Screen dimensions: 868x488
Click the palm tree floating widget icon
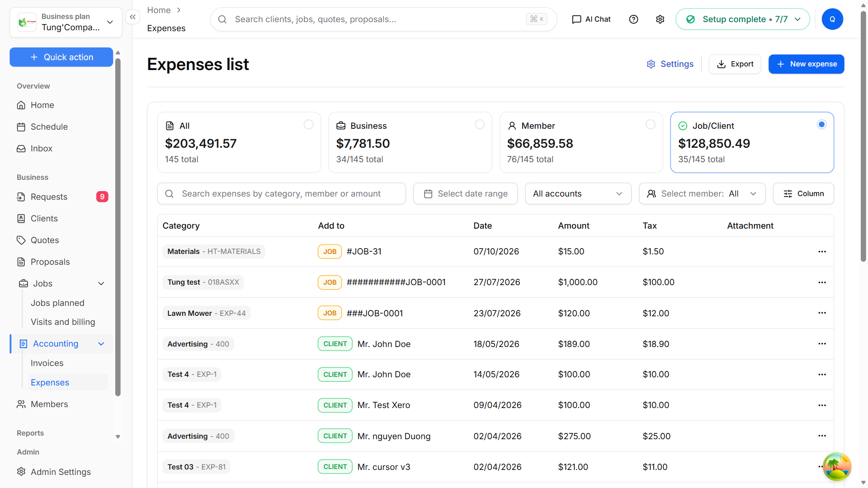(837, 467)
